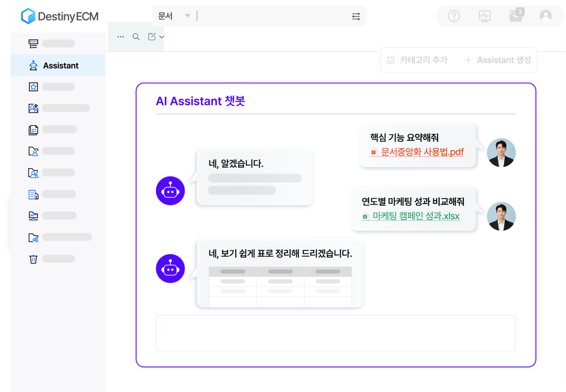The image size is (566, 392).
Task: Click the shared users folder icon in sidebar
Action: click(x=33, y=172)
